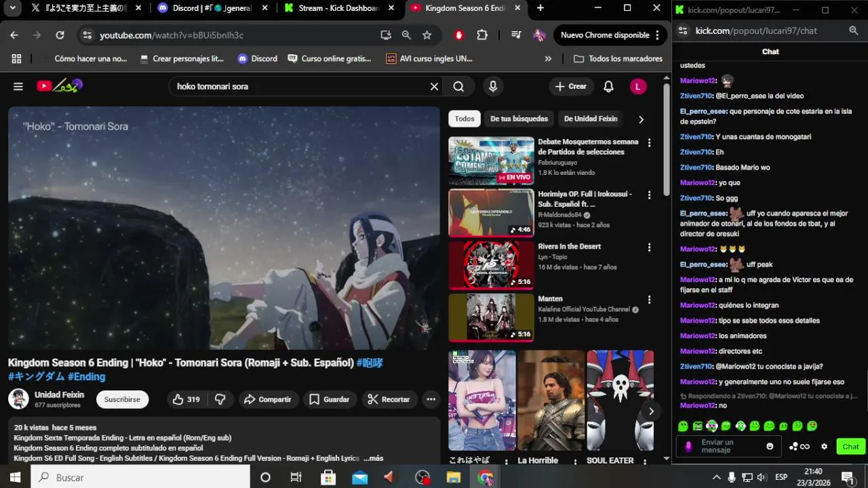868x488 pixels.
Task: Start voice search with the microphone icon
Action: (493, 86)
